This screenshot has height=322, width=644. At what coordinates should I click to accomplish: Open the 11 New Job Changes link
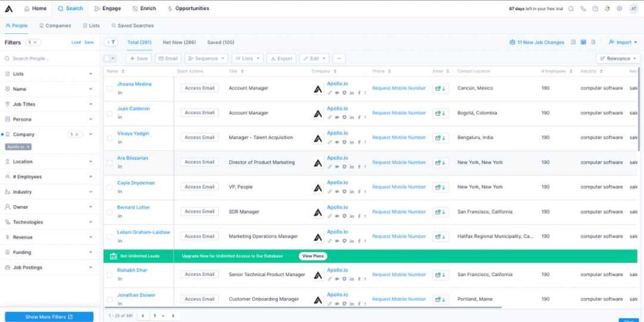[537, 42]
